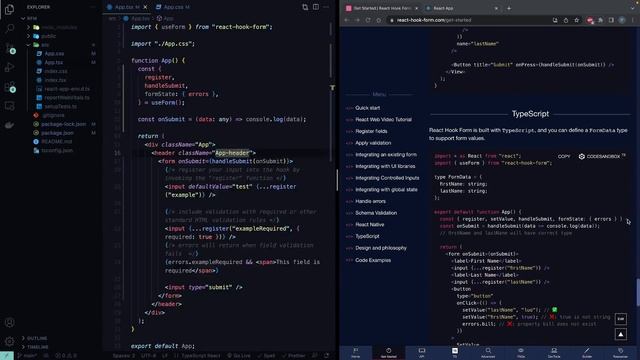640x360 pixels.
Task: Go to Code Examples menu link
Action: click(x=373, y=260)
